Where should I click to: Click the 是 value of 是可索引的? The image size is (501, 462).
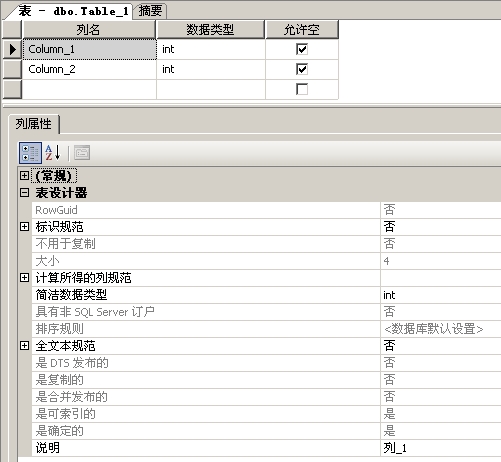pyautogui.click(x=389, y=414)
